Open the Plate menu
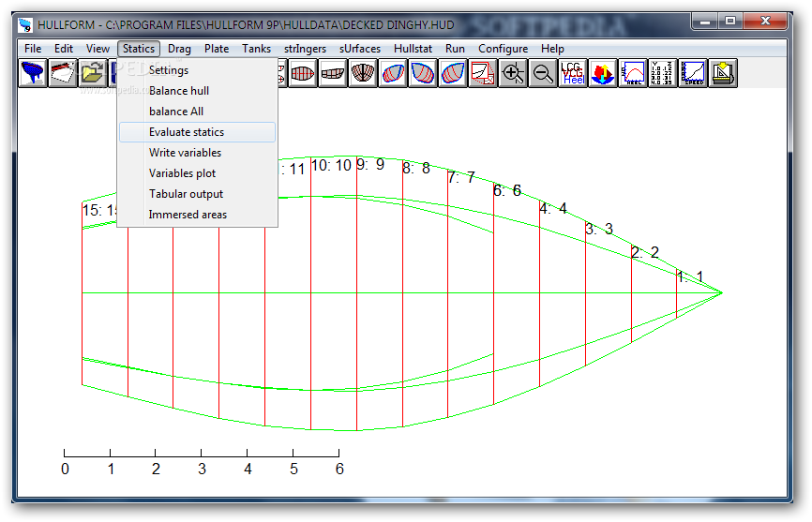 [x=217, y=49]
